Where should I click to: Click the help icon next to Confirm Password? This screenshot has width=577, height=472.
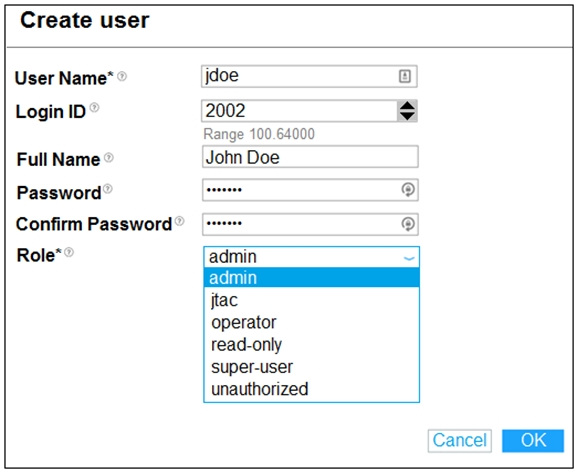click(x=180, y=221)
